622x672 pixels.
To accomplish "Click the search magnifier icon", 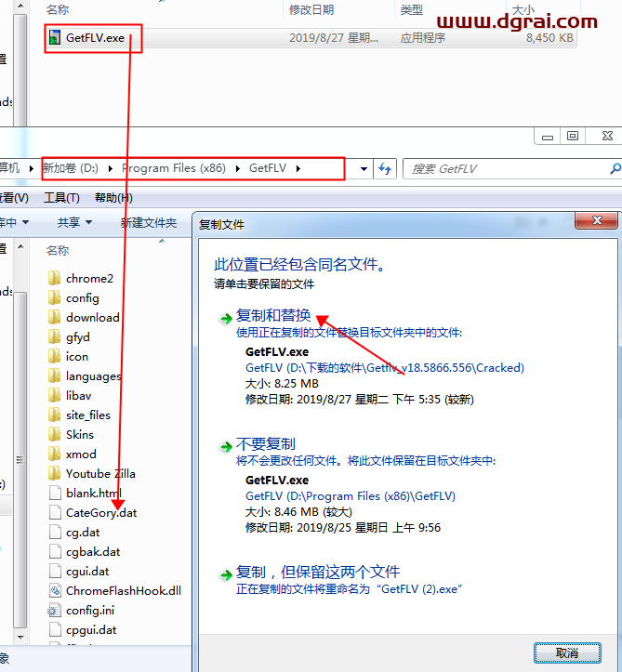I will pyautogui.click(x=615, y=168).
